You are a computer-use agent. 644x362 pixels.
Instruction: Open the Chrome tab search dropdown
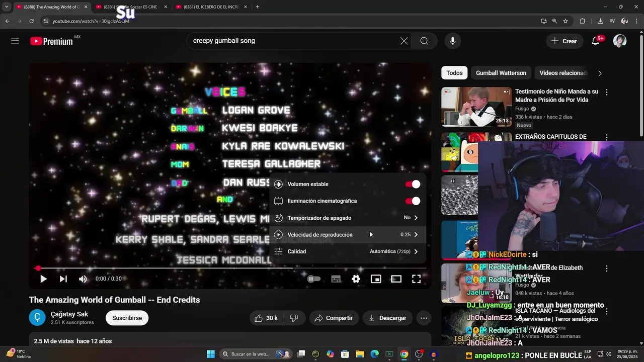click(x=7, y=7)
